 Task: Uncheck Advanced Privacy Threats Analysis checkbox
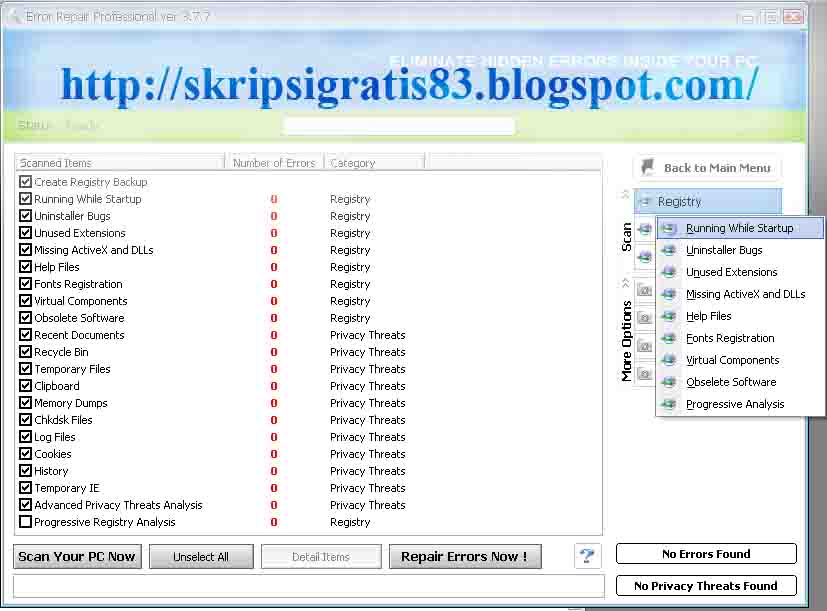tap(25, 505)
